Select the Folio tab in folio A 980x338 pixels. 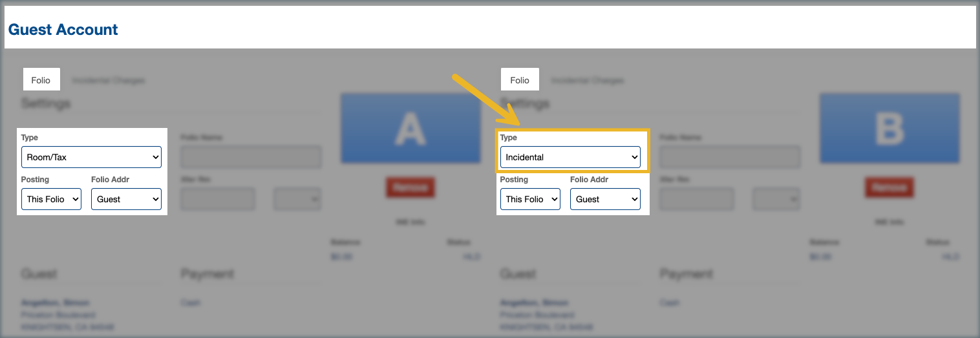[x=41, y=80]
